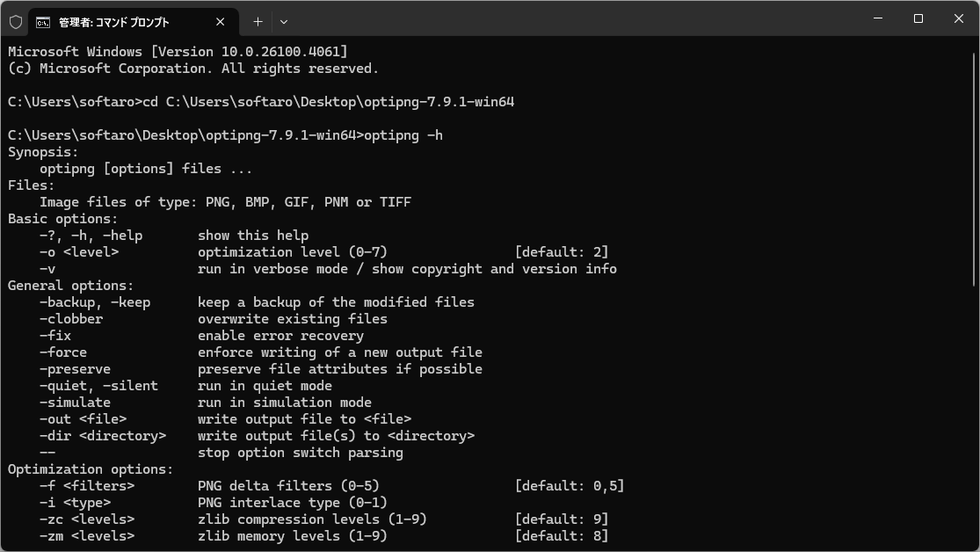Close the 管理者: コマンド プロンプト tab
980x552 pixels.
[x=220, y=22]
